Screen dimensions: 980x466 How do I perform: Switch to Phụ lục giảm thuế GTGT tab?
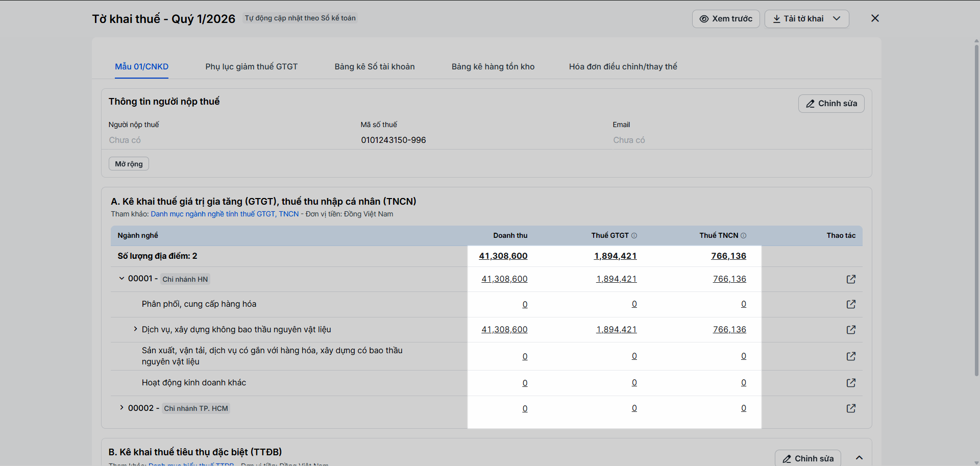coord(251,67)
